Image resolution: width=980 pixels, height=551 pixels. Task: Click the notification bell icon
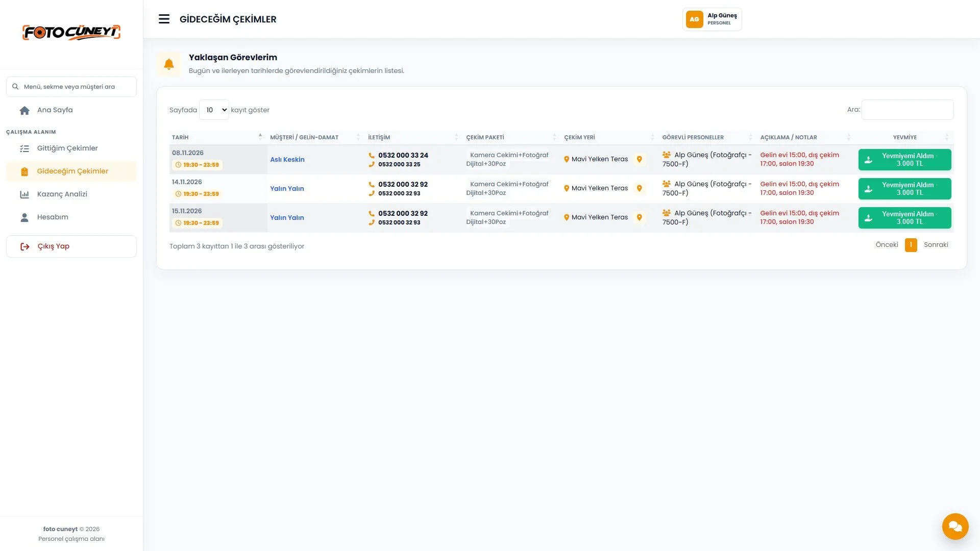[169, 64]
